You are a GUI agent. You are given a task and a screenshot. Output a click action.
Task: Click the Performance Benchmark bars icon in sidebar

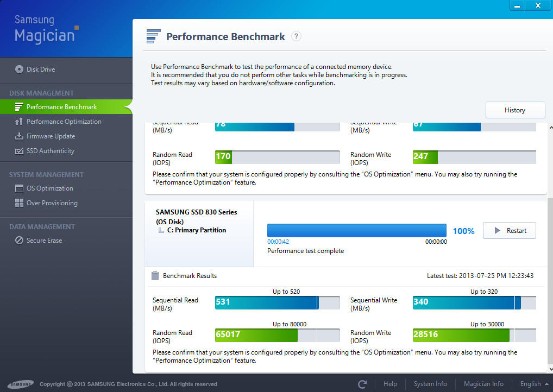tap(19, 107)
